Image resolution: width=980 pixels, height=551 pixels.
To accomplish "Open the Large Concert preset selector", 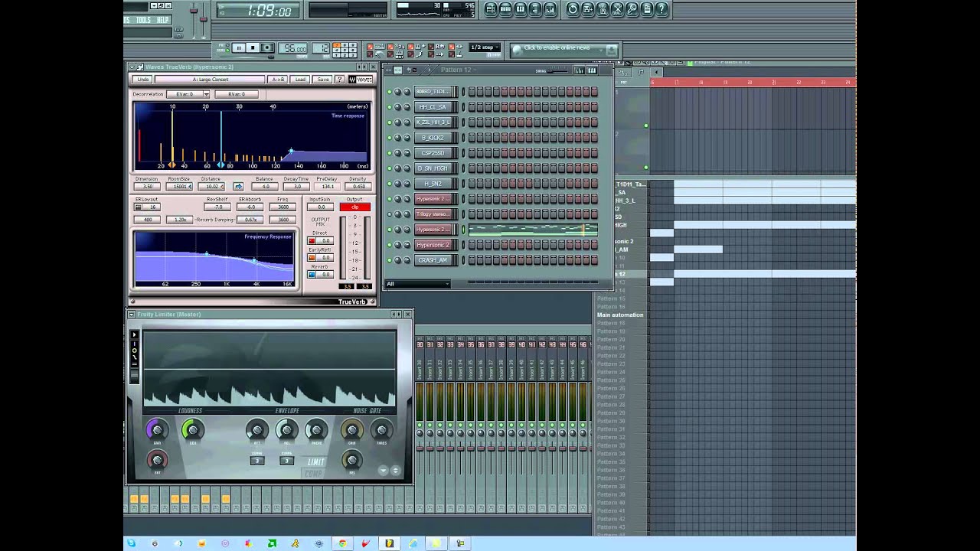I will pos(210,80).
